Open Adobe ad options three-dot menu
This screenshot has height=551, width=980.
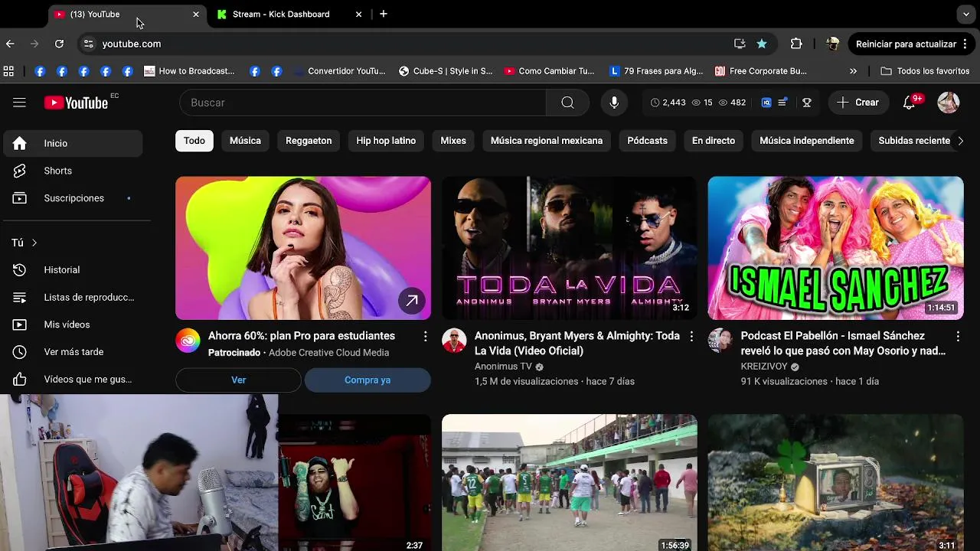425,336
